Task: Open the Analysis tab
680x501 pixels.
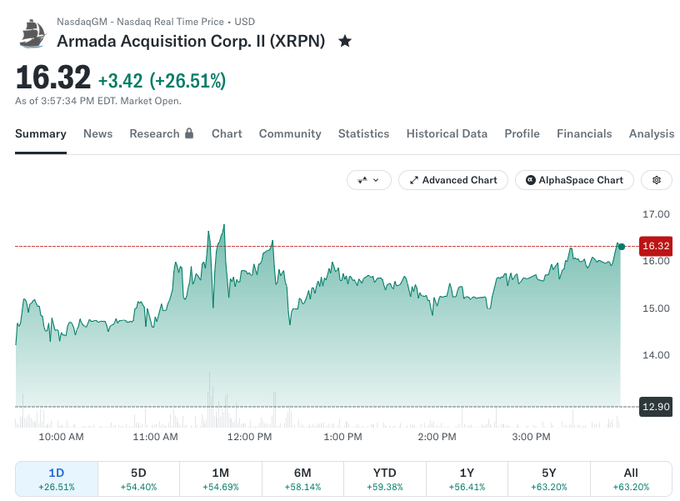Action: tap(652, 134)
